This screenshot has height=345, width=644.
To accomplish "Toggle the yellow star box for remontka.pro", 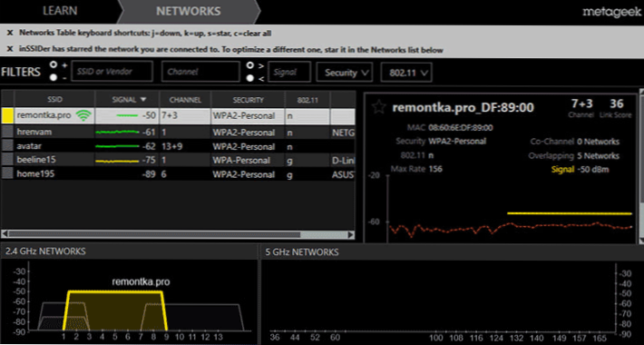I will click(8, 116).
